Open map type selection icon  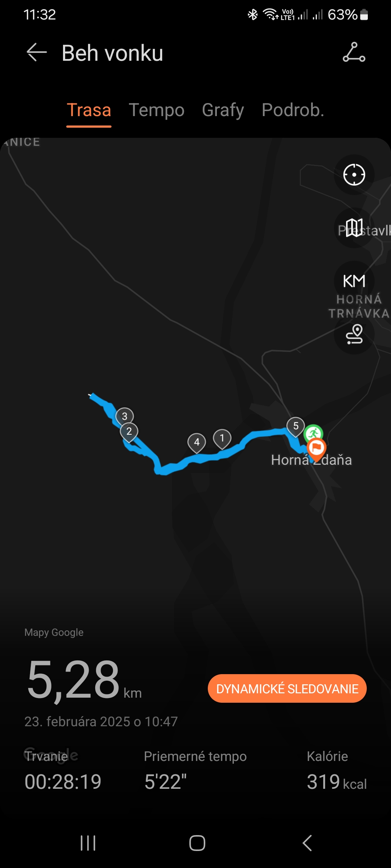coord(354,228)
